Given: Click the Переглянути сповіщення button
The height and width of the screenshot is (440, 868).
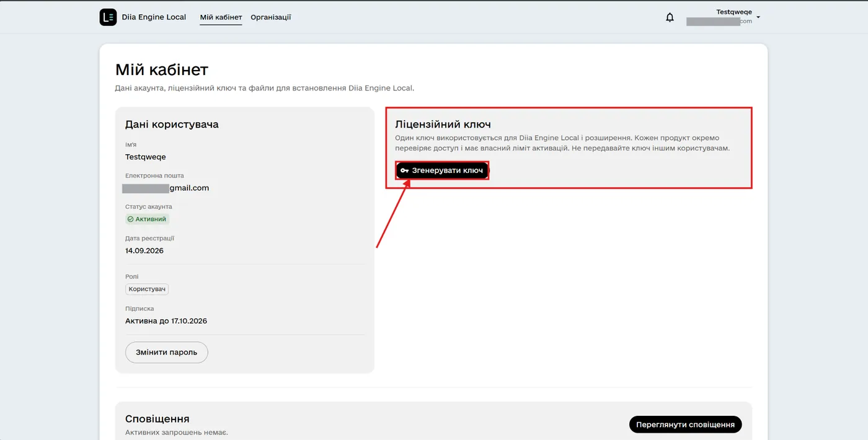Looking at the screenshot, I should pyautogui.click(x=685, y=425).
